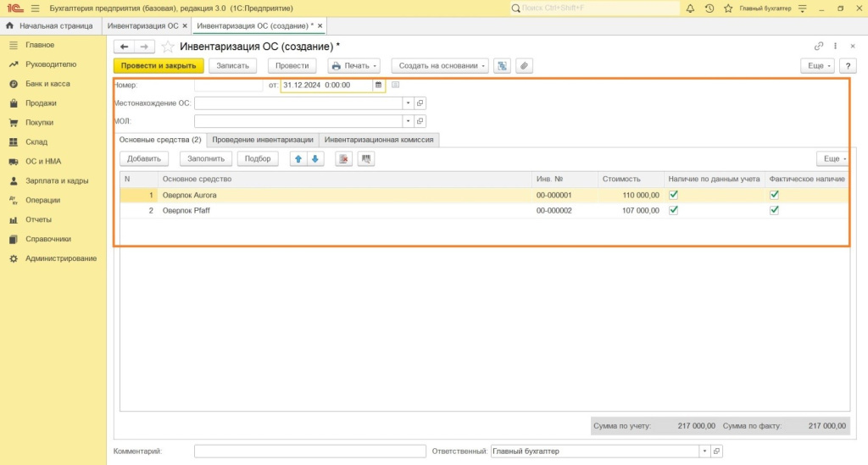Open the Печать dropdown button
Image resolution: width=868 pixels, height=465 pixels.
[x=353, y=65]
